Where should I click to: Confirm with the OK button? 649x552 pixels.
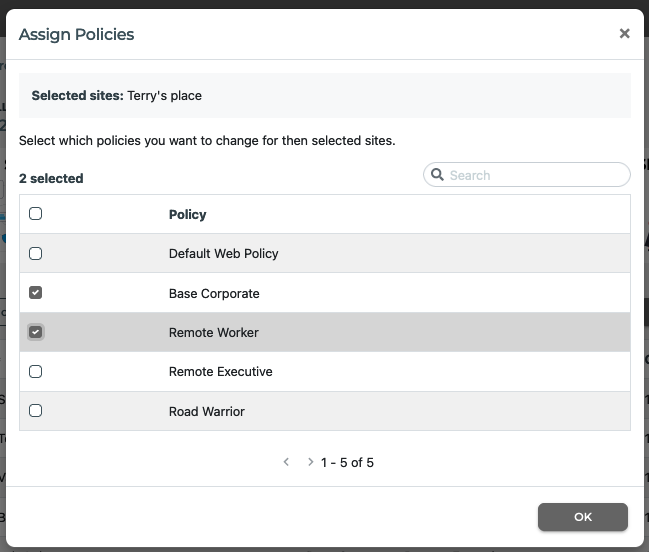pos(583,517)
